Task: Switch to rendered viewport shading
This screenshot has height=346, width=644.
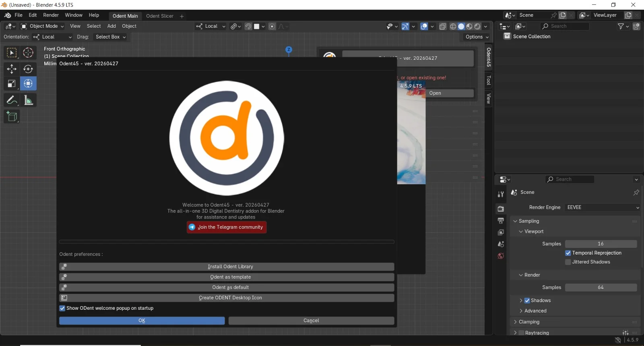Action: click(477, 27)
